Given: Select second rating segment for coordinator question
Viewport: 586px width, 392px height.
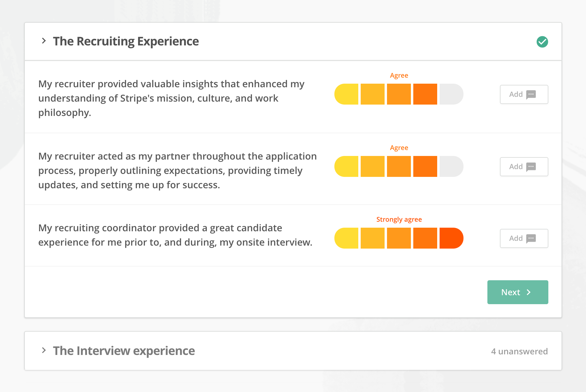Looking at the screenshot, I should coord(373,238).
